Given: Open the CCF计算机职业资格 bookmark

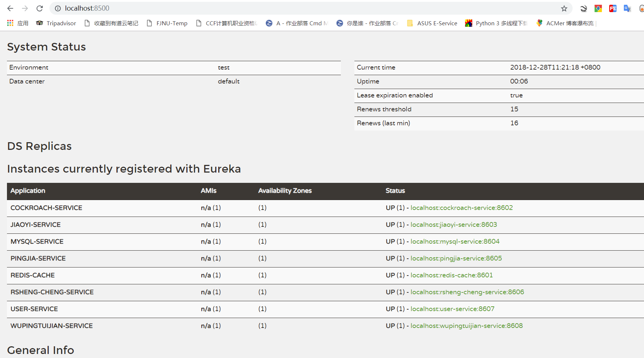Looking at the screenshot, I should pyautogui.click(x=227, y=23).
